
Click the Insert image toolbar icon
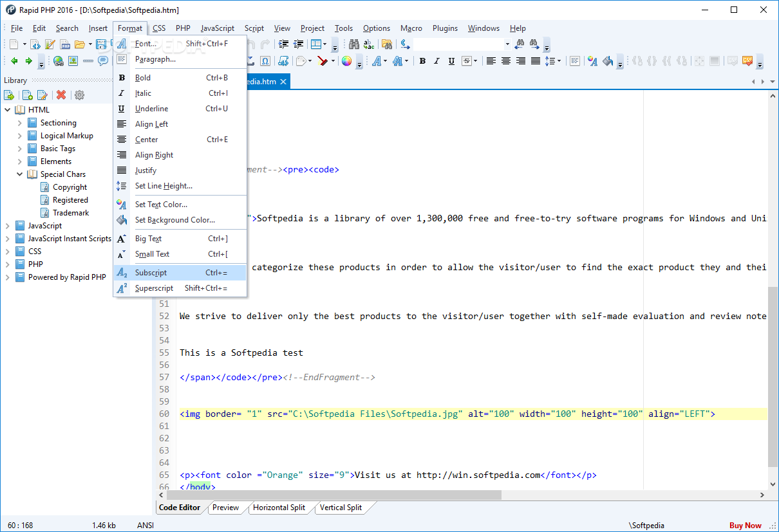73,61
